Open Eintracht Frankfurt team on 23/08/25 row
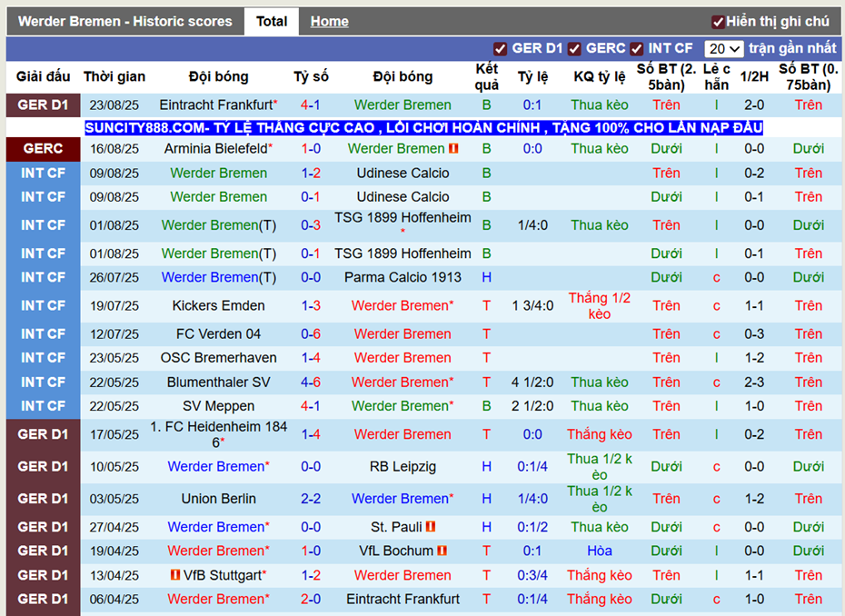This screenshot has height=616, width=845. click(x=216, y=105)
